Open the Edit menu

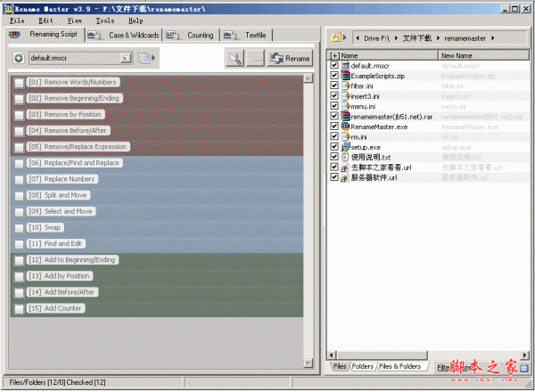pyautogui.click(x=45, y=20)
